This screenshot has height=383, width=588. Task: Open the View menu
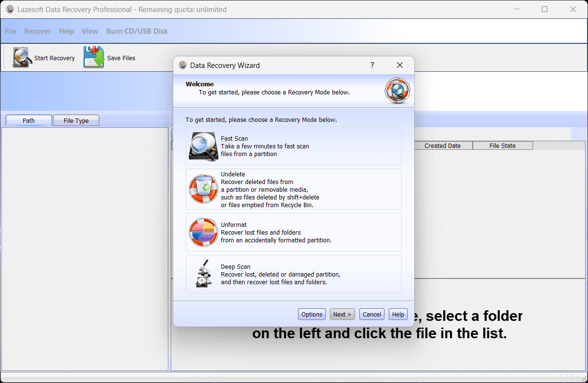point(90,31)
